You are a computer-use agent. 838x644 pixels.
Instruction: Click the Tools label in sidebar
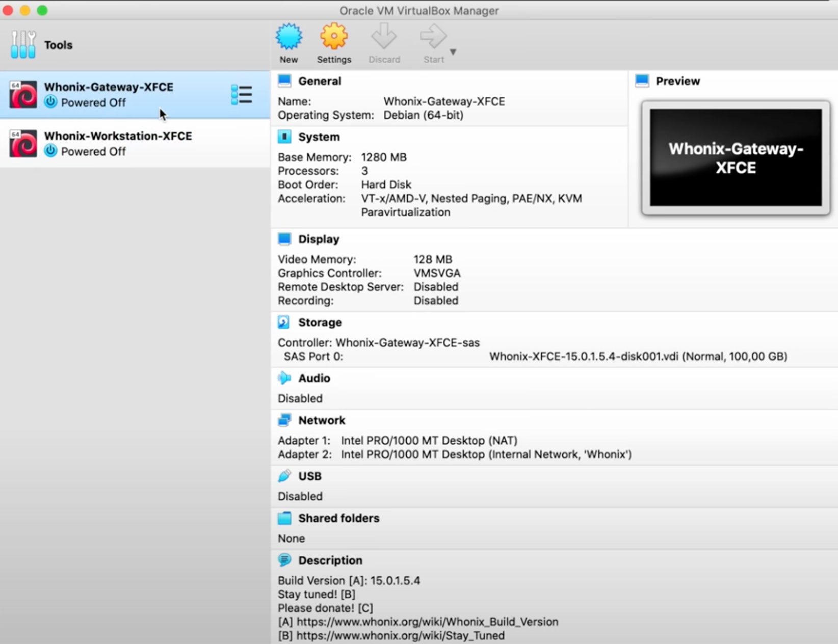pos(58,45)
